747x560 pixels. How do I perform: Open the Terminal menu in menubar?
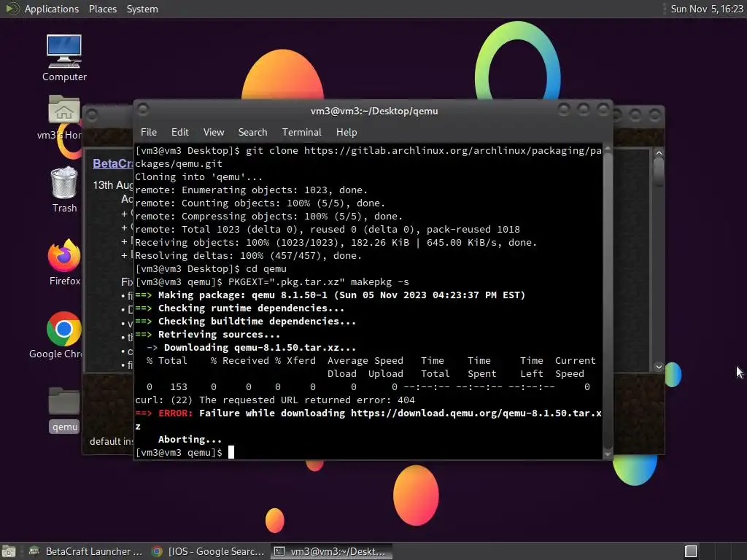(301, 133)
